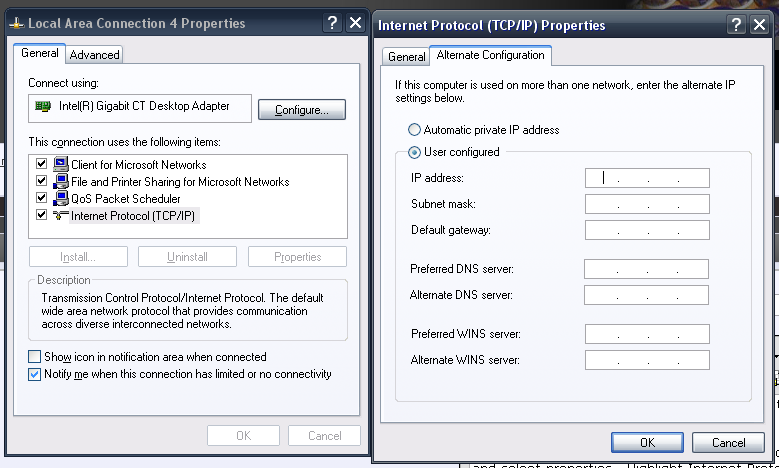Click Cancel in Local Area Connection window
Image resolution: width=779 pixels, height=468 pixels.
pyautogui.click(x=324, y=436)
